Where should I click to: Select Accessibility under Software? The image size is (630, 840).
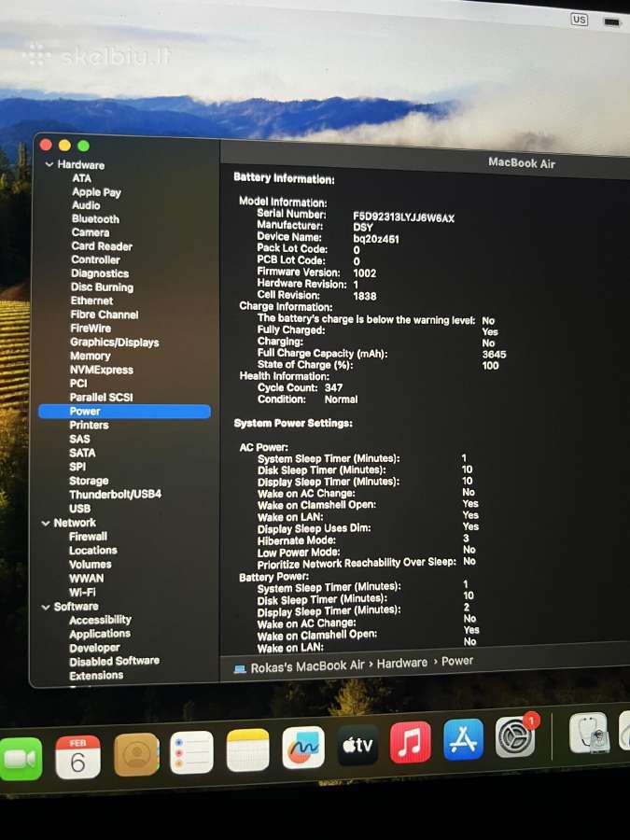(x=100, y=620)
